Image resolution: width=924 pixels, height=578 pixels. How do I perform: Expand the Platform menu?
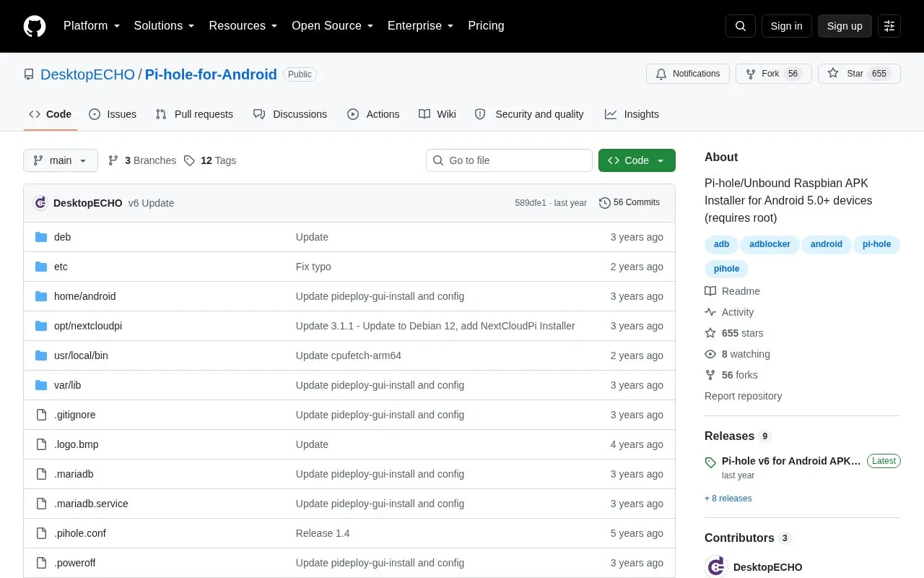[x=92, y=26]
